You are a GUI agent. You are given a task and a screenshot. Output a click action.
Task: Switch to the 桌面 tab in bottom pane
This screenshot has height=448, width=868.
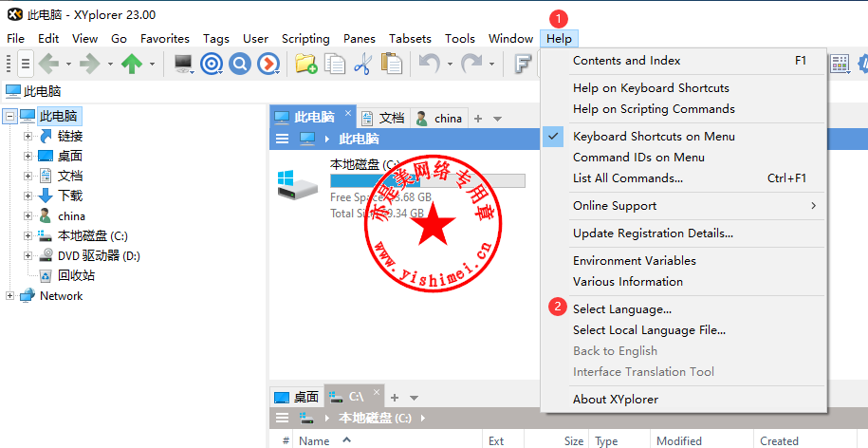tap(297, 397)
